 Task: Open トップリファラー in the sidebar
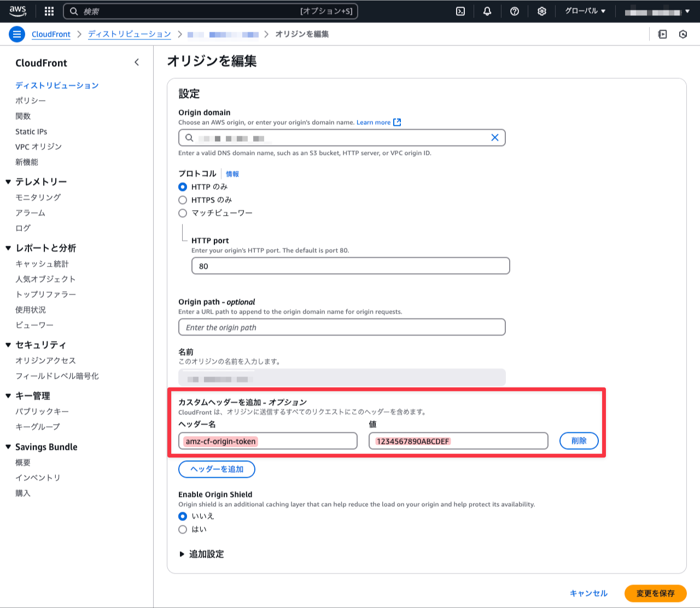(x=45, y=294)
